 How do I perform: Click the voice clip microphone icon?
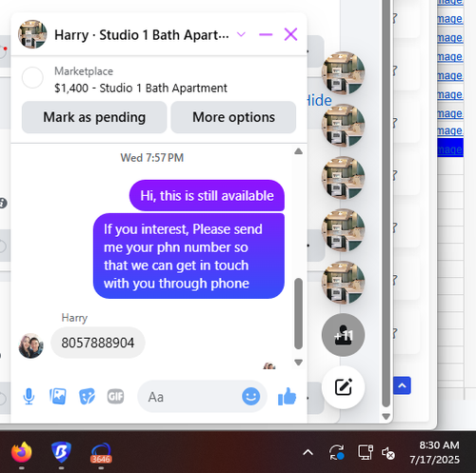[29, 397]
